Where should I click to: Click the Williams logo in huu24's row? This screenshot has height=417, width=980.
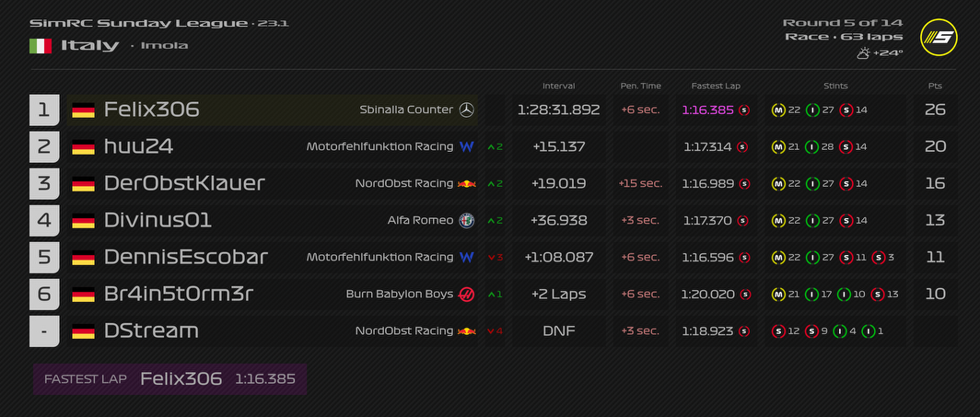[467, 146]
